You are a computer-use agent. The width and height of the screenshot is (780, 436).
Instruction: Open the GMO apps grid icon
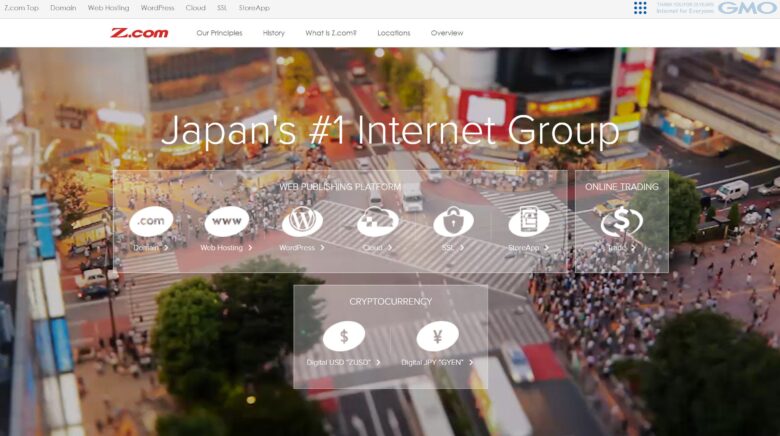(x=640, y=8)
